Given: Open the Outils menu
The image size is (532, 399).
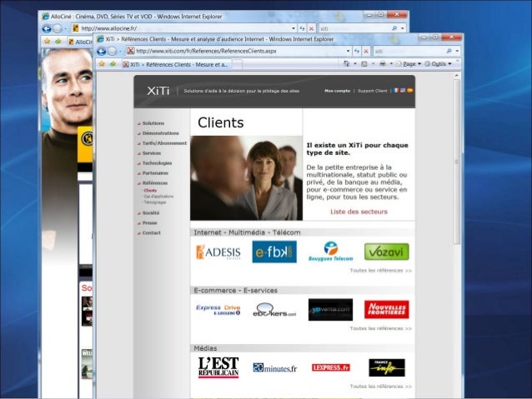Looking at the screenshot, I should pyautogui.click(x=438, y=64).
